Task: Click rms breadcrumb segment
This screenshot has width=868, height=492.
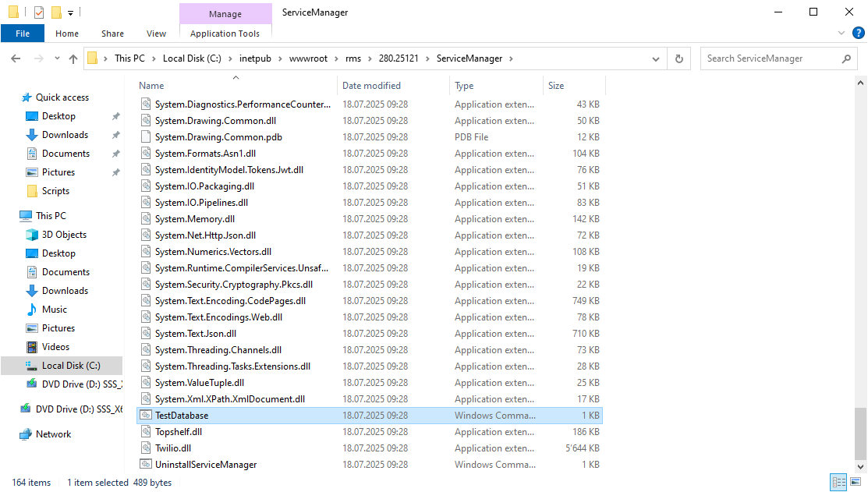Action: click(x=353, y=58)
